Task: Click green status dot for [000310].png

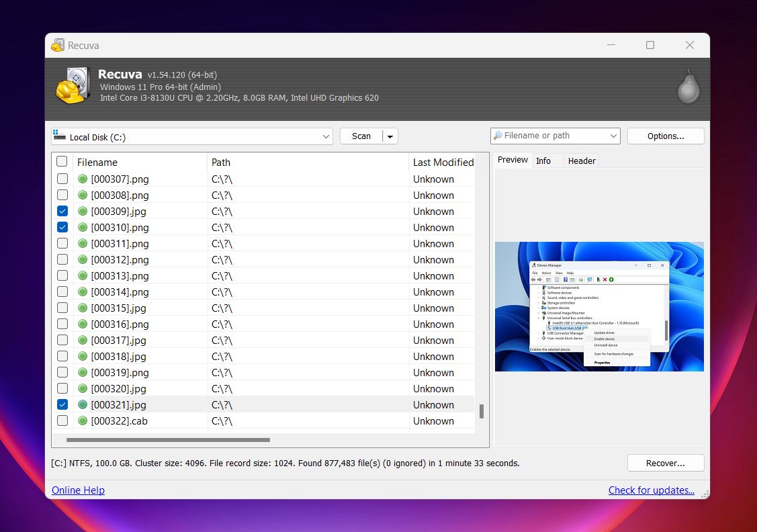Action: coord(83,228)
